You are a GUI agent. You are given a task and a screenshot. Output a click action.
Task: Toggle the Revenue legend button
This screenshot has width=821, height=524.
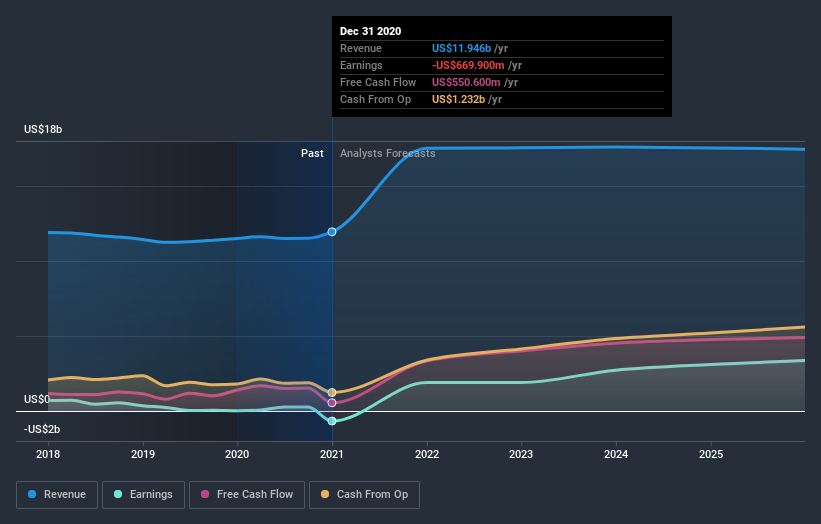[x=57, y=495]
